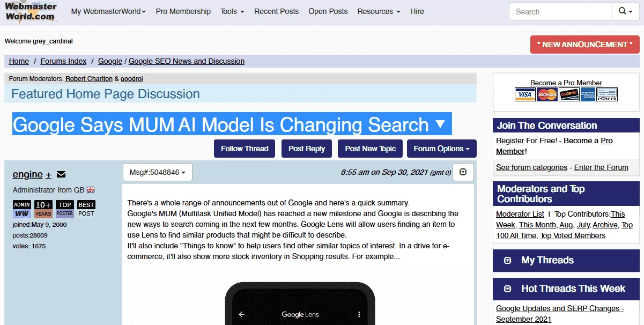Click the TOP POSTER badge
The image size is (644, 325).
65,209
